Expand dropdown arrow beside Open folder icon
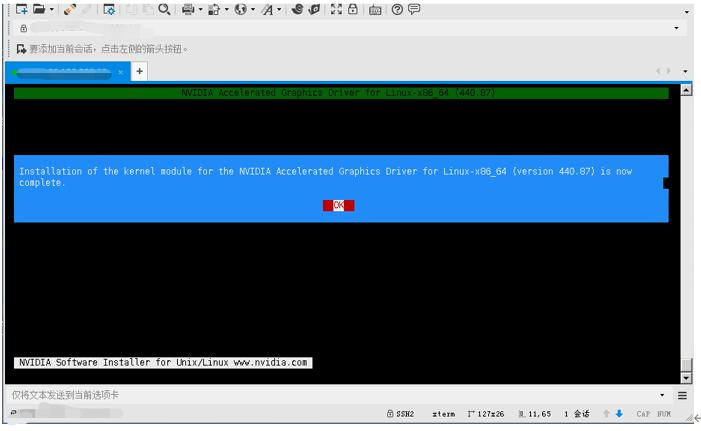 click(x=51, y=10)
